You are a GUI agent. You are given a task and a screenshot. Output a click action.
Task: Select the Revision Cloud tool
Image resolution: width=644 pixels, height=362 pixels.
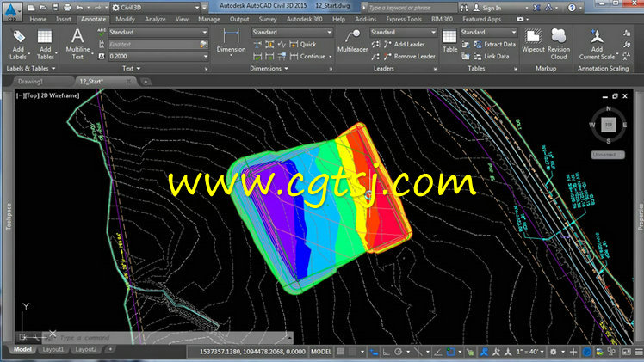(559, 44)
